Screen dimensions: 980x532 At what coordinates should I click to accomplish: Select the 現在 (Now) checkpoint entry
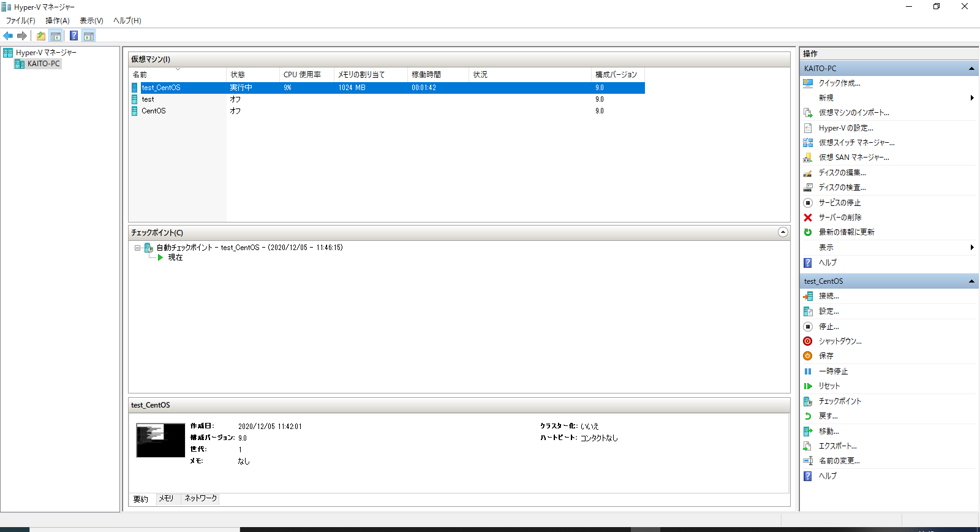click(x=175, y=258)
